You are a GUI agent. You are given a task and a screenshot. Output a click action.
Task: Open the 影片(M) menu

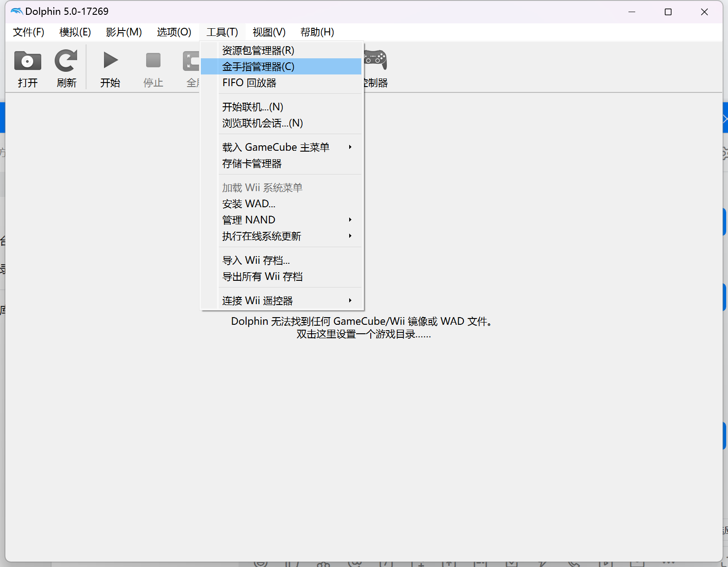click(124, 32)
